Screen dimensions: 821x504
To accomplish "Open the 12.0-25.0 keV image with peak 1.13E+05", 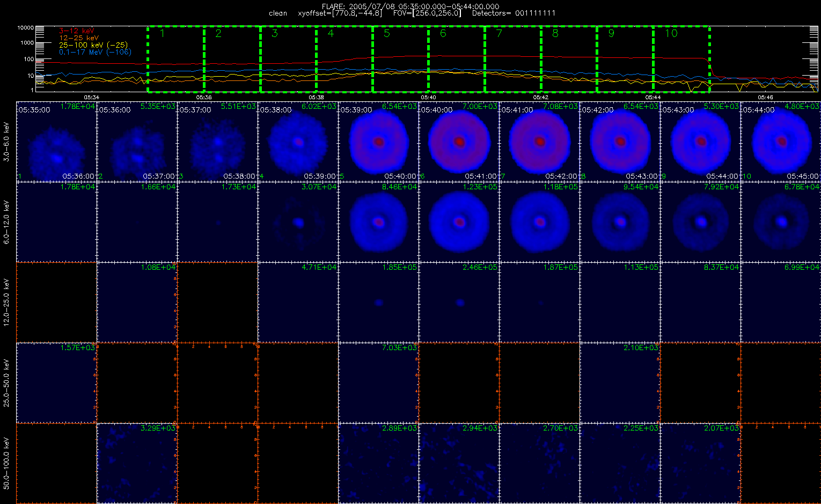I will [620, 302].
